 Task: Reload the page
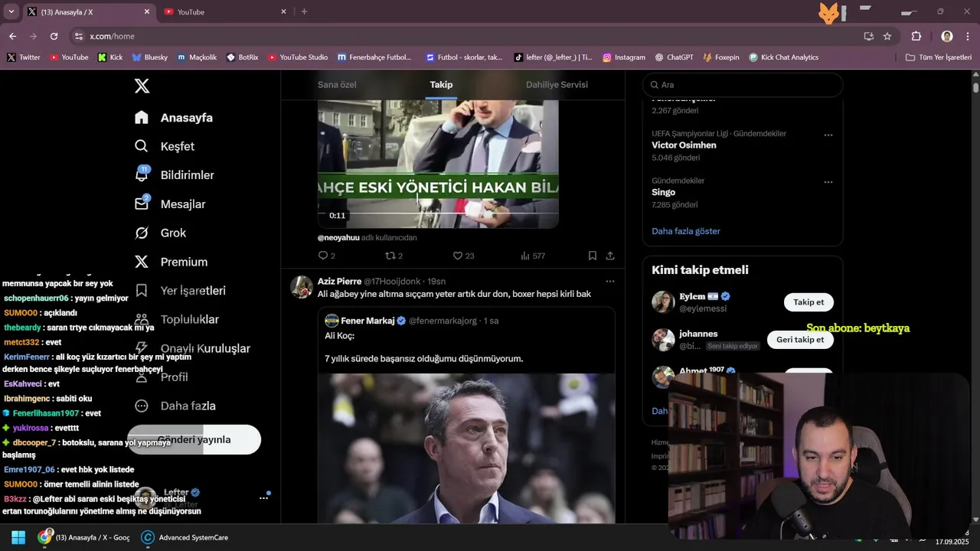(54, 36)
